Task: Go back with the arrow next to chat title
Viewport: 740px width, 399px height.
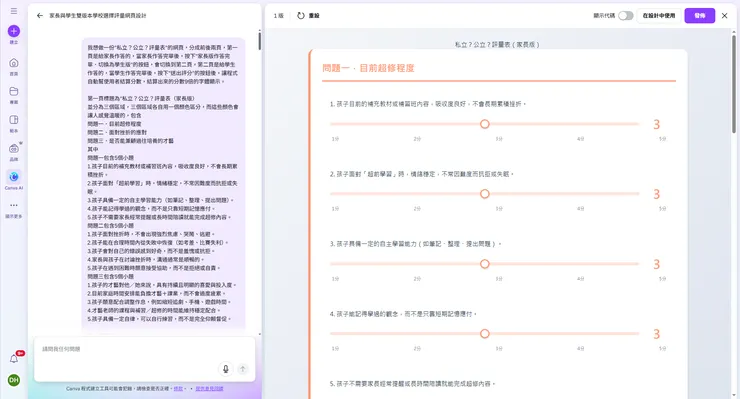Action: click(40, 16)
